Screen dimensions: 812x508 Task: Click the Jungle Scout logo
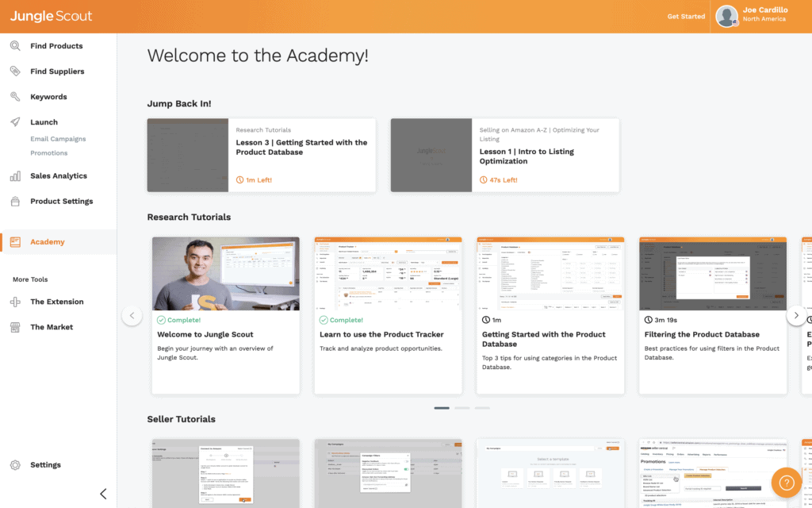(x=52, y=16)
